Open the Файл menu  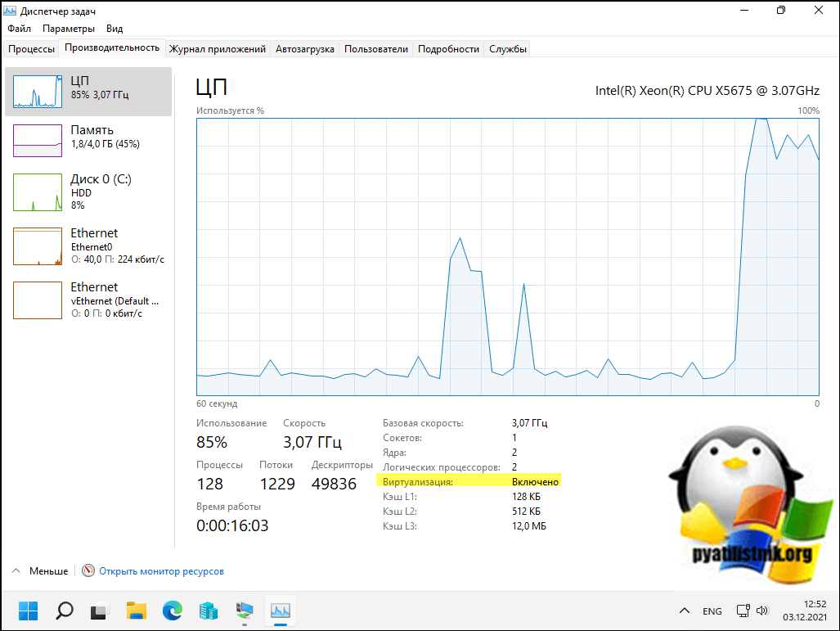19,29
